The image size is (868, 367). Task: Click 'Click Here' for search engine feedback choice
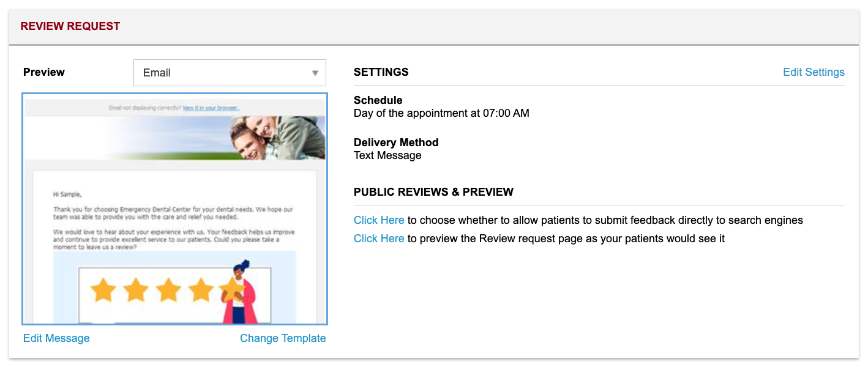[x=378, y=220]
